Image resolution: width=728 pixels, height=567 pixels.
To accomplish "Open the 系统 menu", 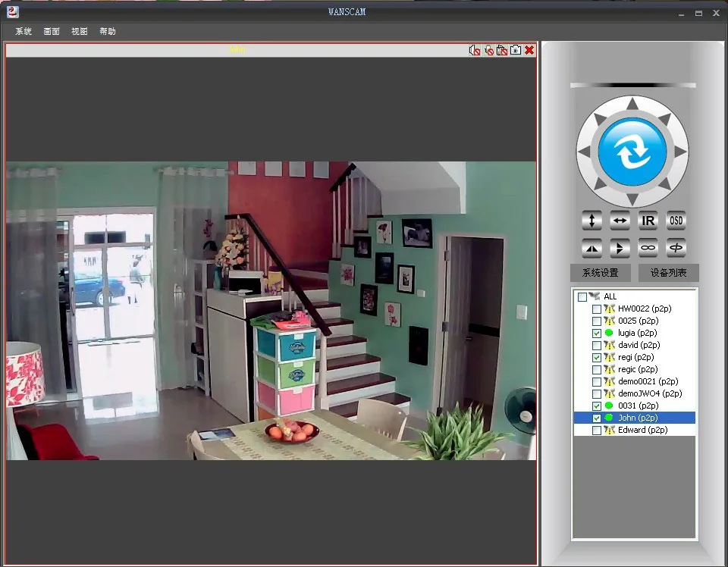I will coord(24,31).
